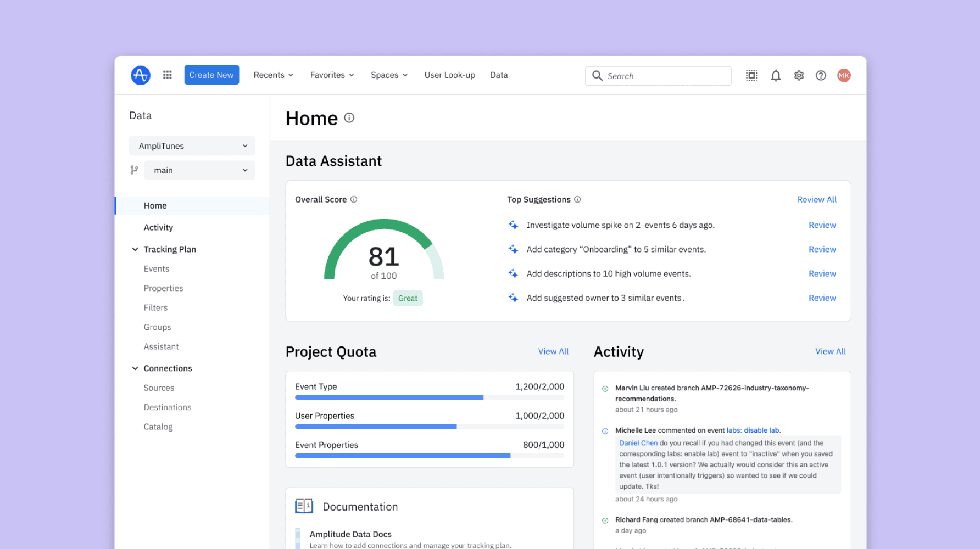Click the Amplitude logo
The height and width of the screenshot is (549, 980).
pos(140,75)
